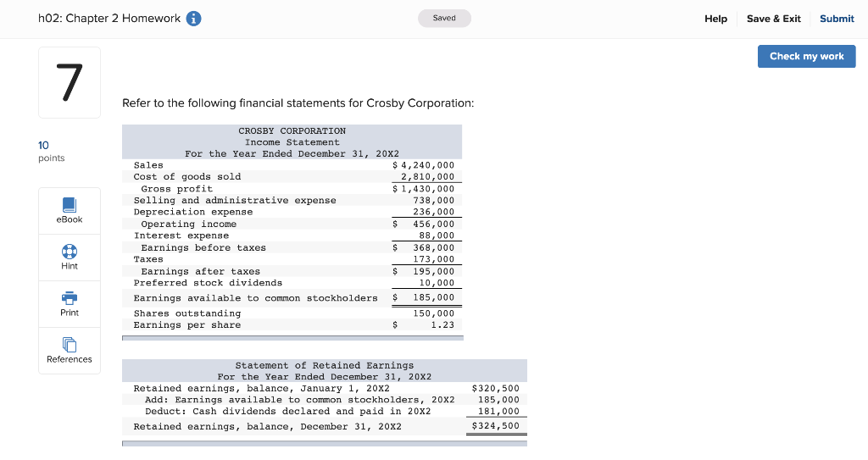Click Retained earnings December 31 value $324,500
The height and width of the screenshot is (460, 868).
[495, 425]
